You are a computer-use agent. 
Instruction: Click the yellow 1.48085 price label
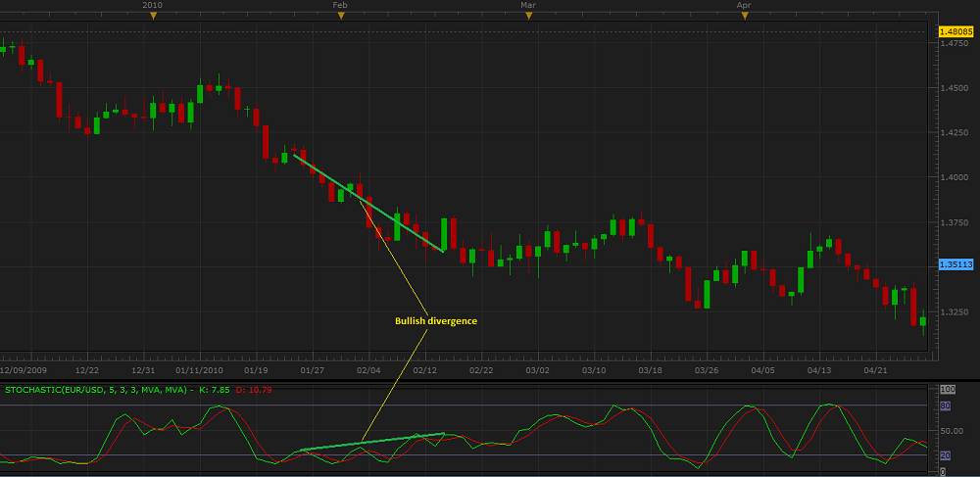956,31
